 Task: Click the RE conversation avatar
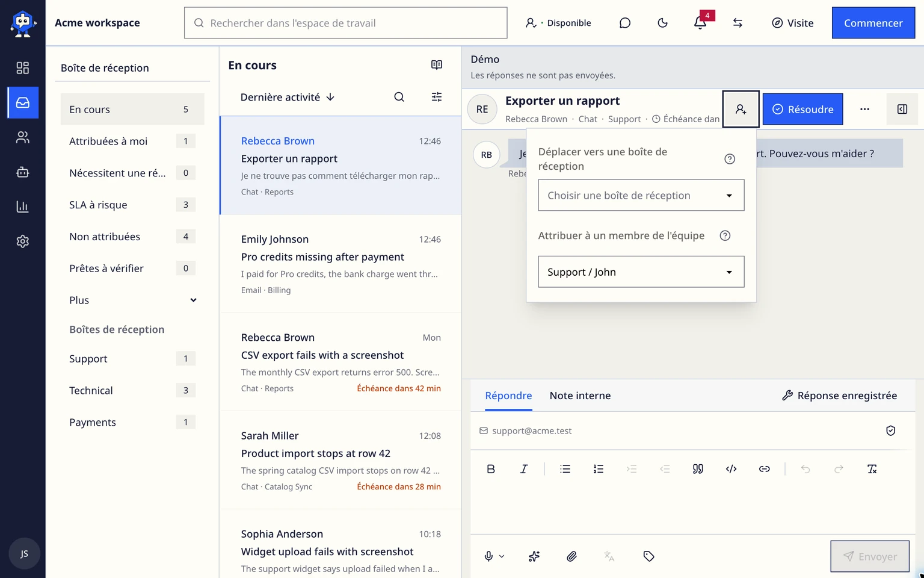tap(482, 109)
